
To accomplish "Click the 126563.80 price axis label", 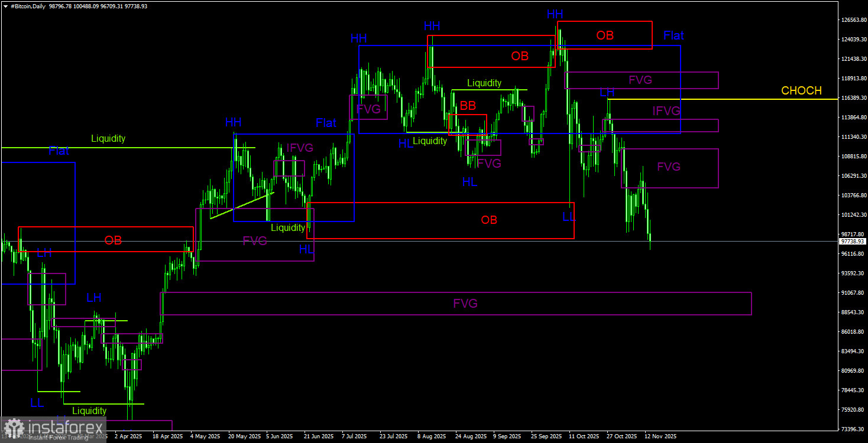I will pos(853,20).
